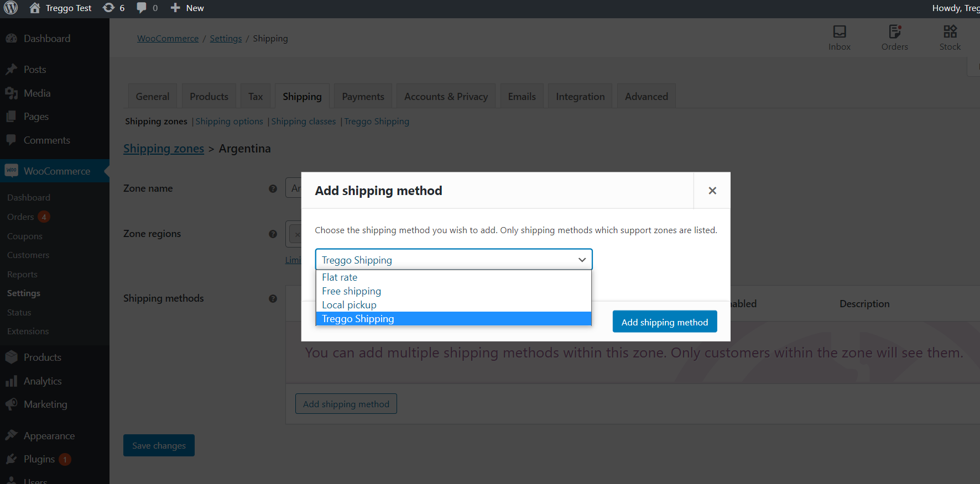Viewport: 980px width, 484px height.
Task: Click the blue Add shipping method button
Action: click(665, 322)
